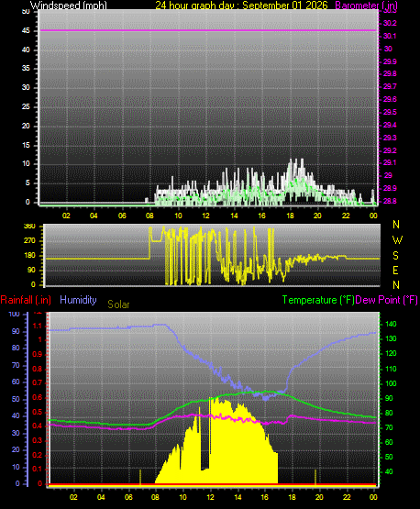
Task: Click the "24 hour graph day : September 01 2026" title
Action: click(241, 6)
